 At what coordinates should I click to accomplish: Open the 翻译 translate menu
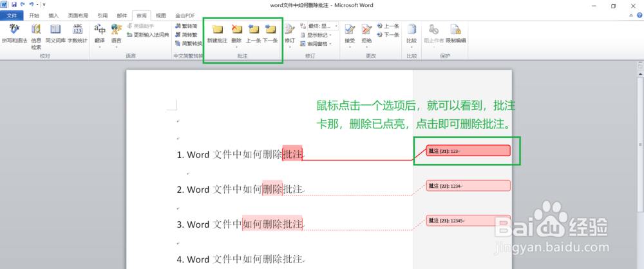tap(99, 36)
